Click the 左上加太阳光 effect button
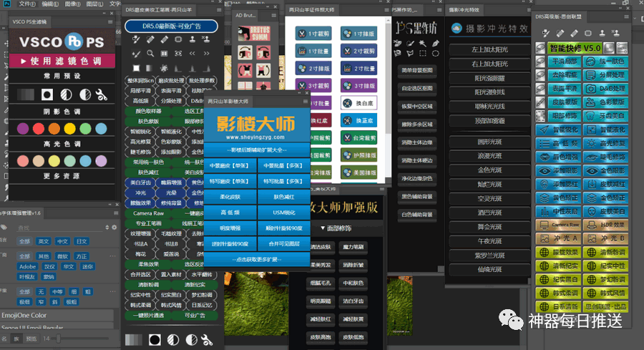Screen dimensions: 644x350 pos(489,49)
